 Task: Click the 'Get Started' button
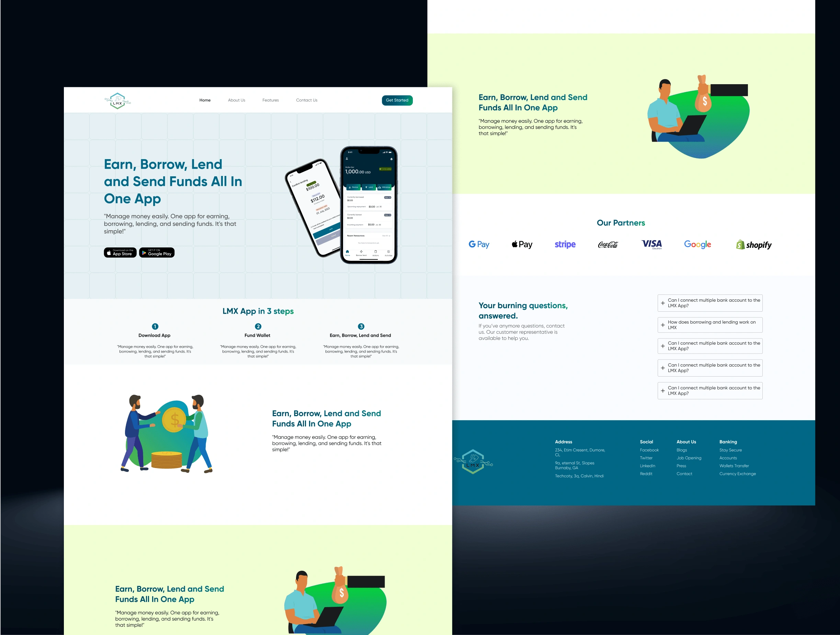[x=397, y=100]
